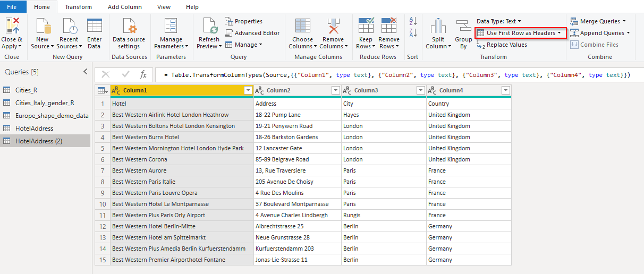Open the Column2 filter dropdown

point(335,91)
